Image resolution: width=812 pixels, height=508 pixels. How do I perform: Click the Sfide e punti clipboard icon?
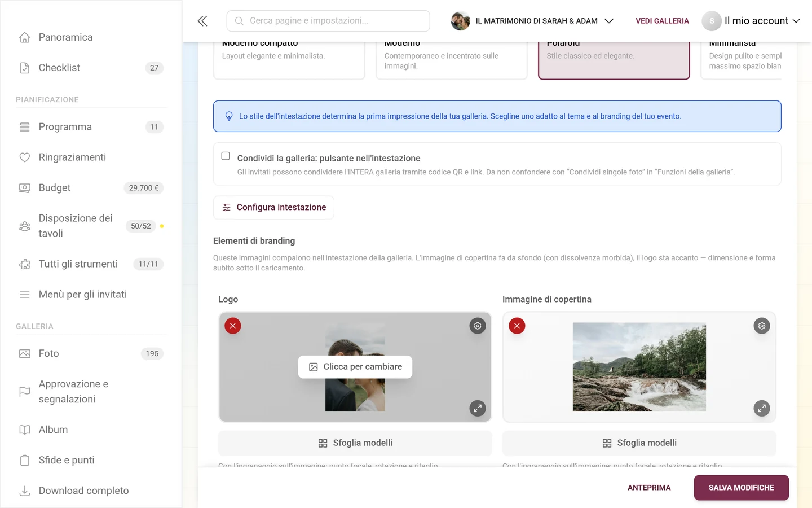pyautogui.click(x=25, y=460)
